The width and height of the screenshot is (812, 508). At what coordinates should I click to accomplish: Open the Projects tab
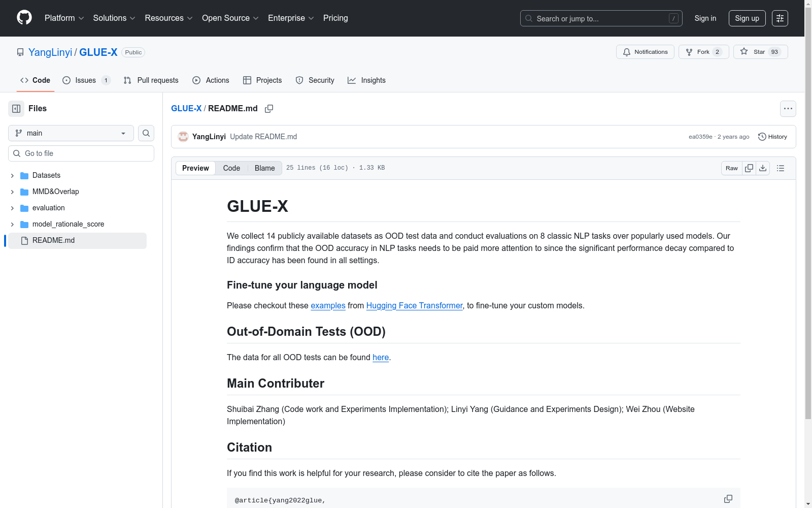click(x=262, y=80)
